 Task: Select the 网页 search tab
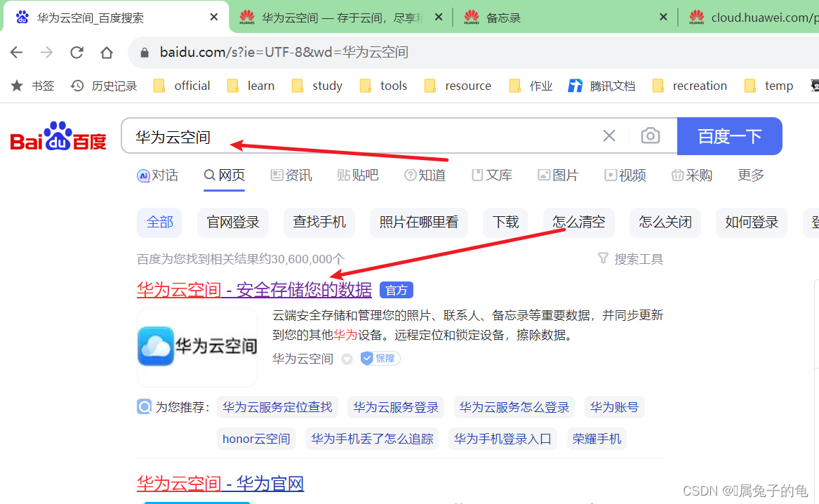pos(224,175)
